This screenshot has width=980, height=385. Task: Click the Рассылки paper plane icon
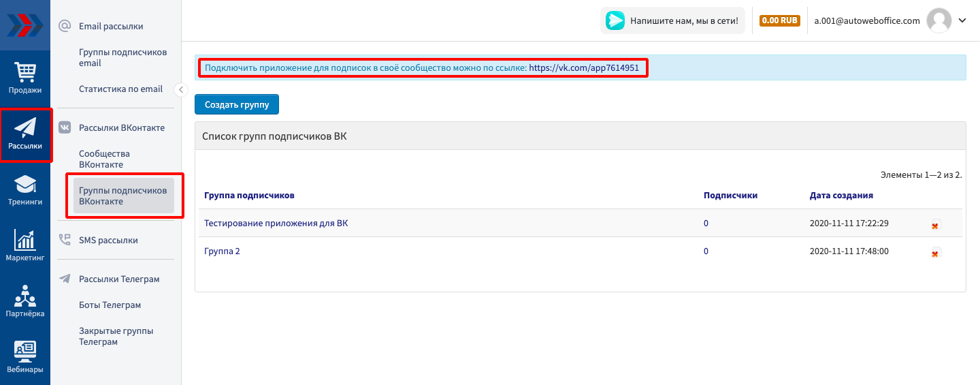25,134
